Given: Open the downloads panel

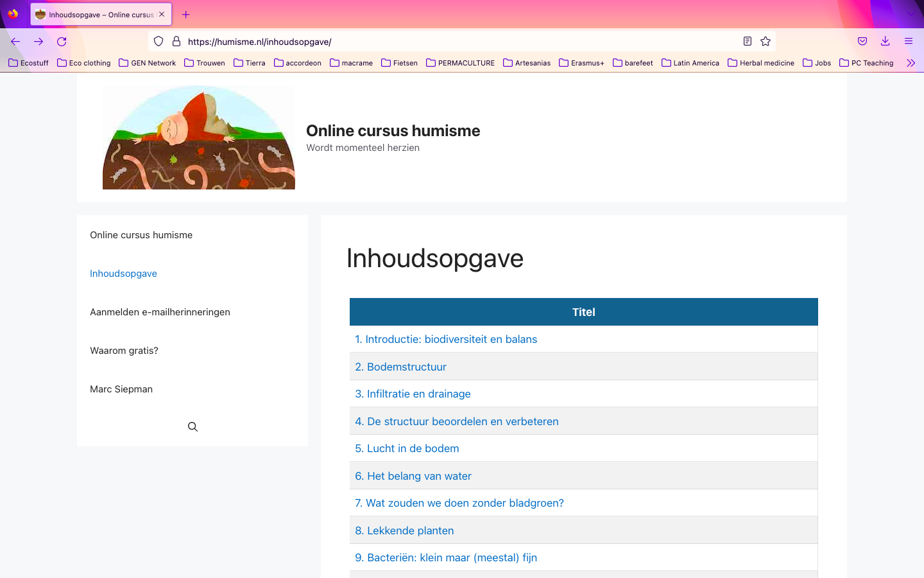Looking at the screenshot, I should [886, 42].
